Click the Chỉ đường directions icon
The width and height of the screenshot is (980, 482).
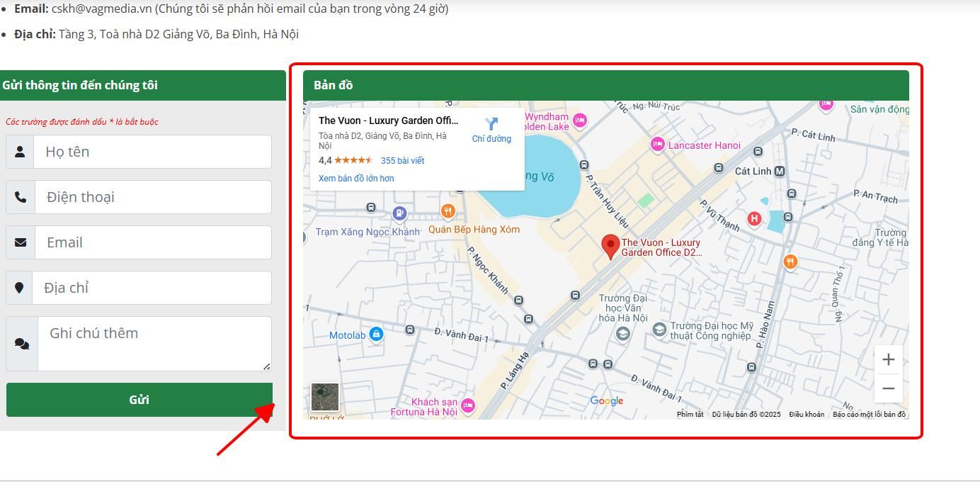pyautogui.click(x=491, y=124)
